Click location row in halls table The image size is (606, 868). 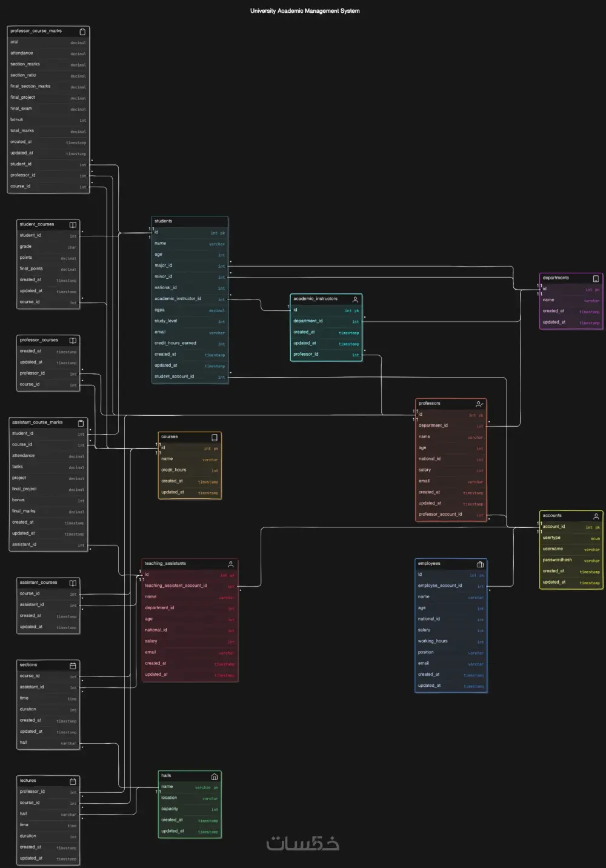point(190,798)
